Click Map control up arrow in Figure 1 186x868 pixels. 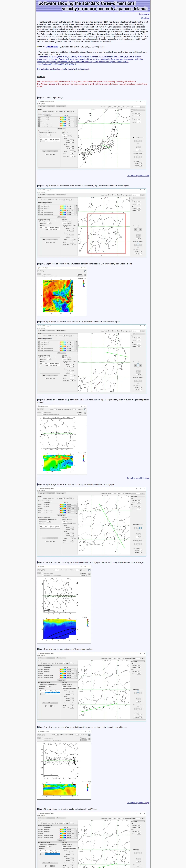pos(138,140)
